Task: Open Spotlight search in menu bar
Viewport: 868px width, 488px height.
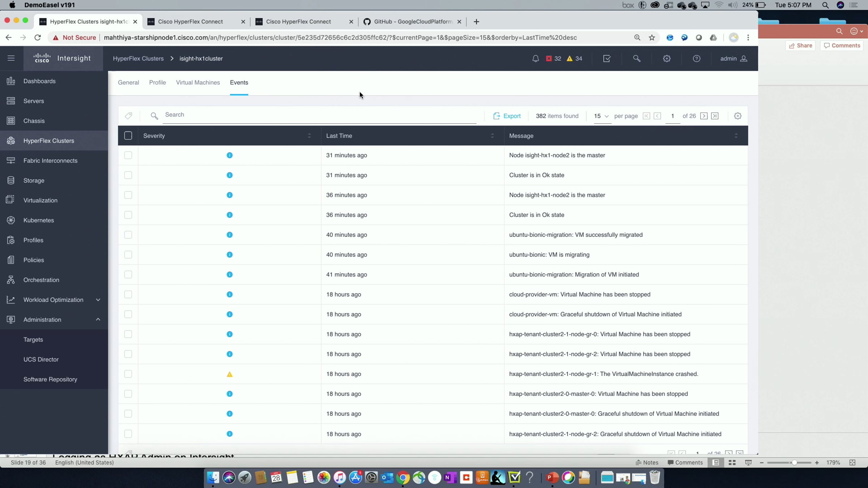Action: tap(825, 5)
